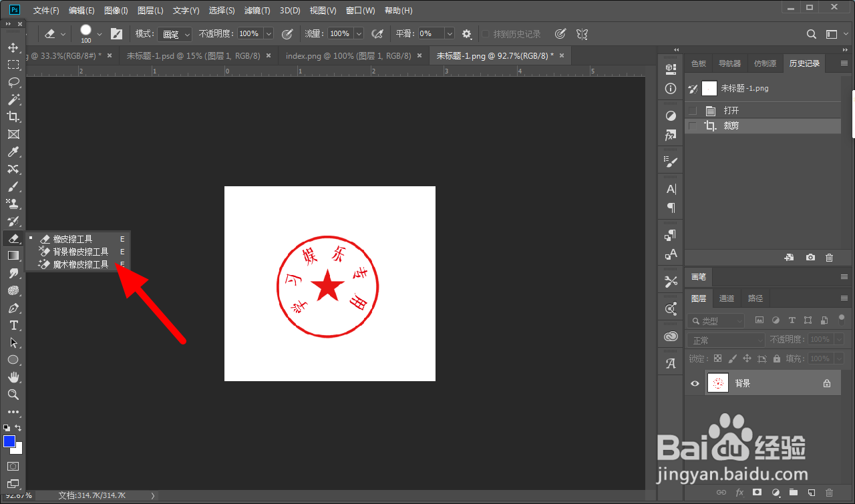Viewport: 855px width, 504px height.
Task: Open the search magnifier icon top right
Action: pyautogui.click(x=812, y=34)
